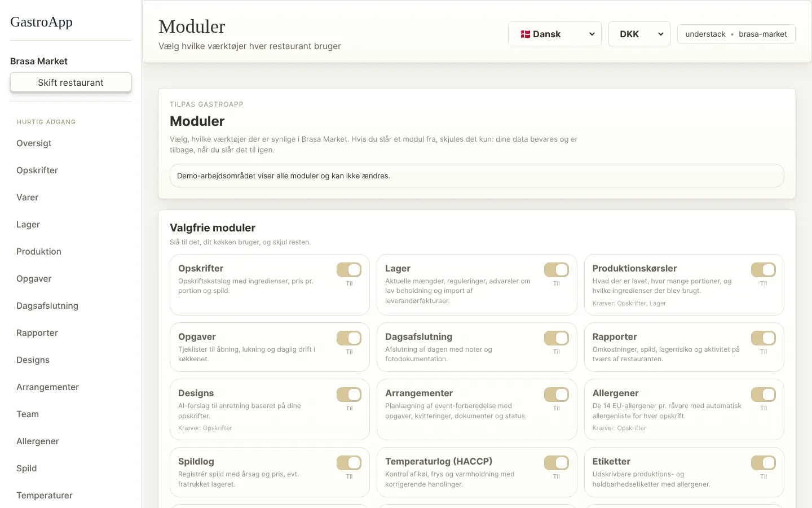Click the understack brasa-market workspace badge
This screenshot has height=508, width=812.
736,34
